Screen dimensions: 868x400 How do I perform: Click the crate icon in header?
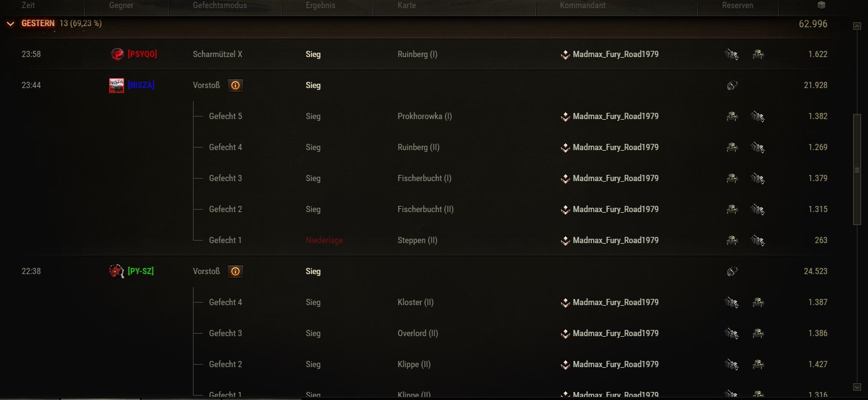pyautogui.click(x=821, y=6)
